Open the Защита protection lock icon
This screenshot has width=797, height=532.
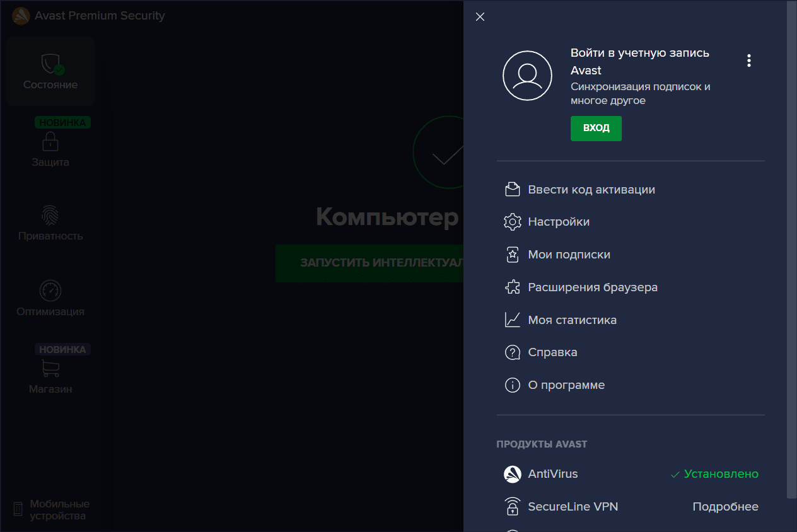(x=50, y=141)
